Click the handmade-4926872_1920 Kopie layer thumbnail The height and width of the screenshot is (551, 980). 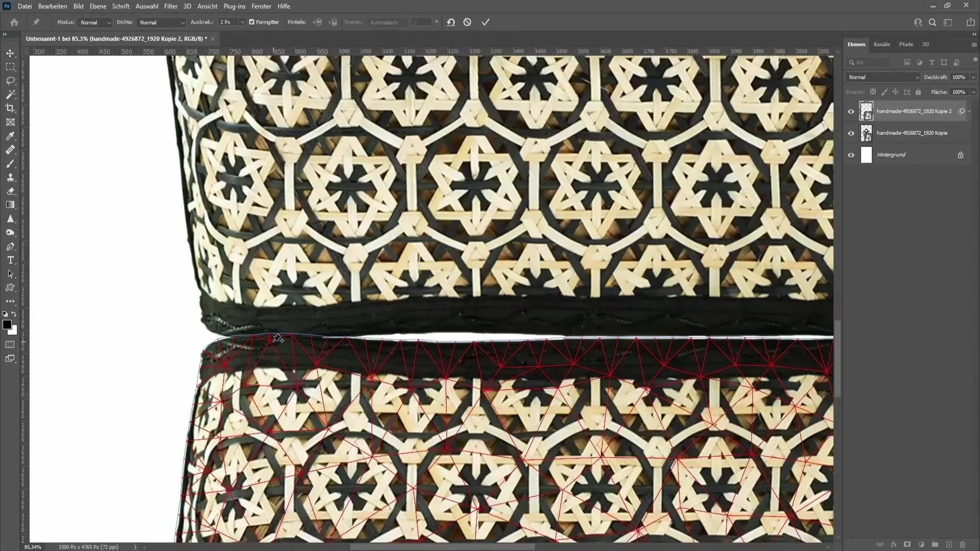tap(866, 133)
